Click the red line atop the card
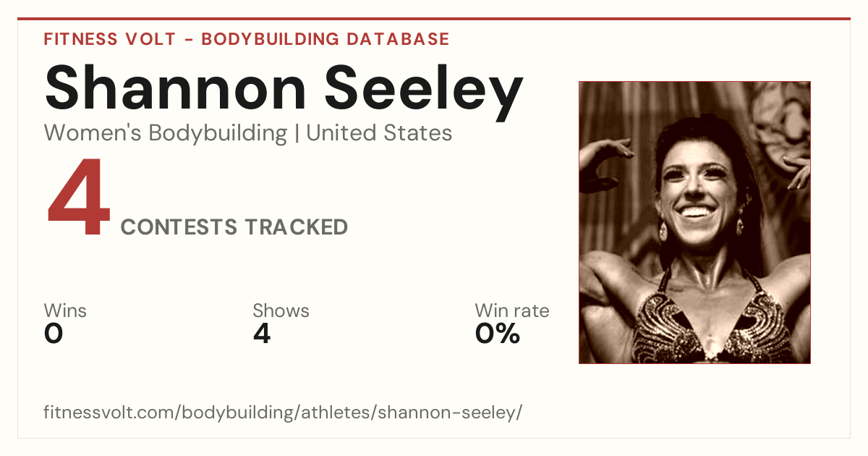The width and height of the screenshot is (868, 456). point(434,19)
